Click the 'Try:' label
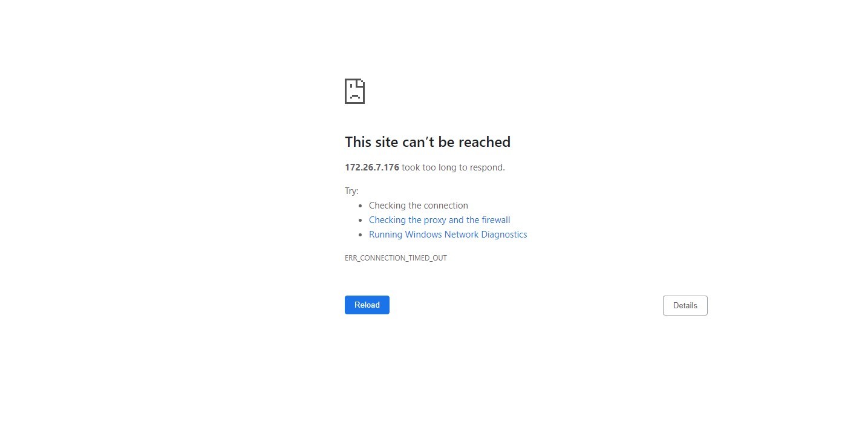This screenshot has width=868, height=434. (351, 191)
